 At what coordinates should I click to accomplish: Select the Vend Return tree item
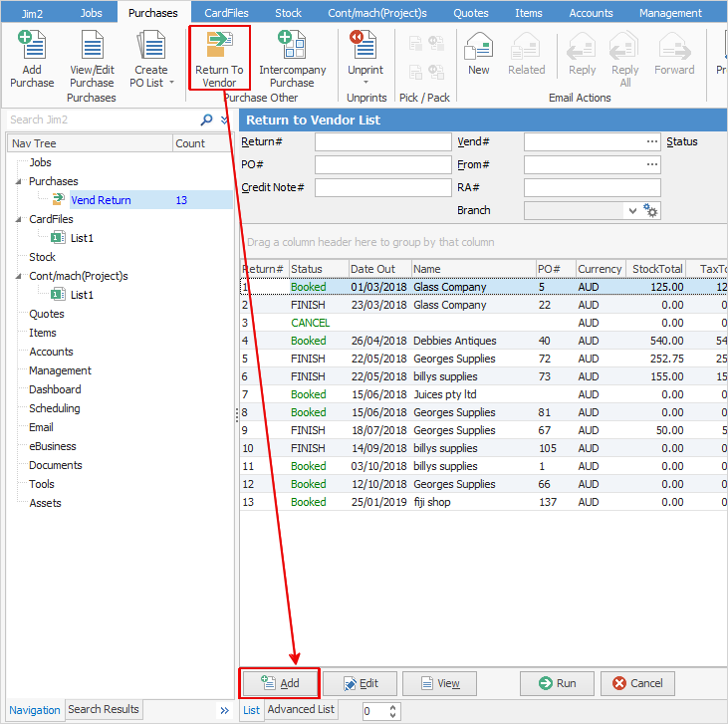[x=101, y=200]
